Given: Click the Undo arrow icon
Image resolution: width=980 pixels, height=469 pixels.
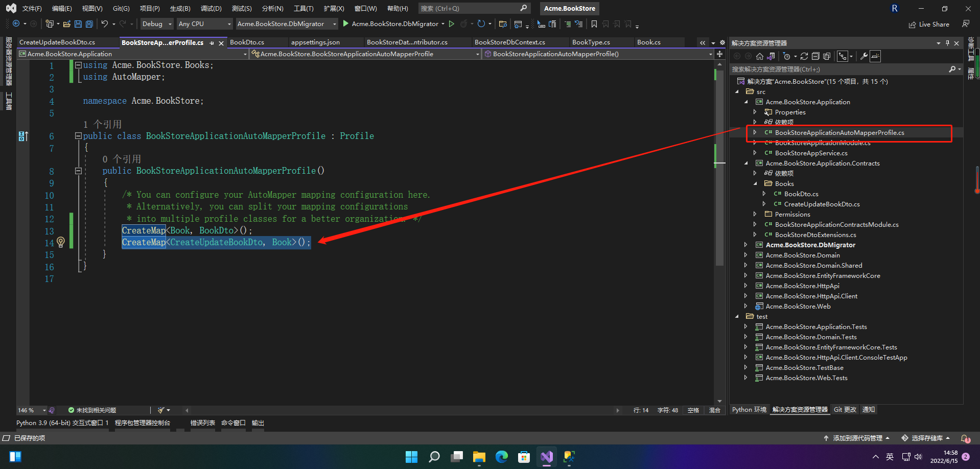Looking at the screenshot, I should tap(105, 24).
